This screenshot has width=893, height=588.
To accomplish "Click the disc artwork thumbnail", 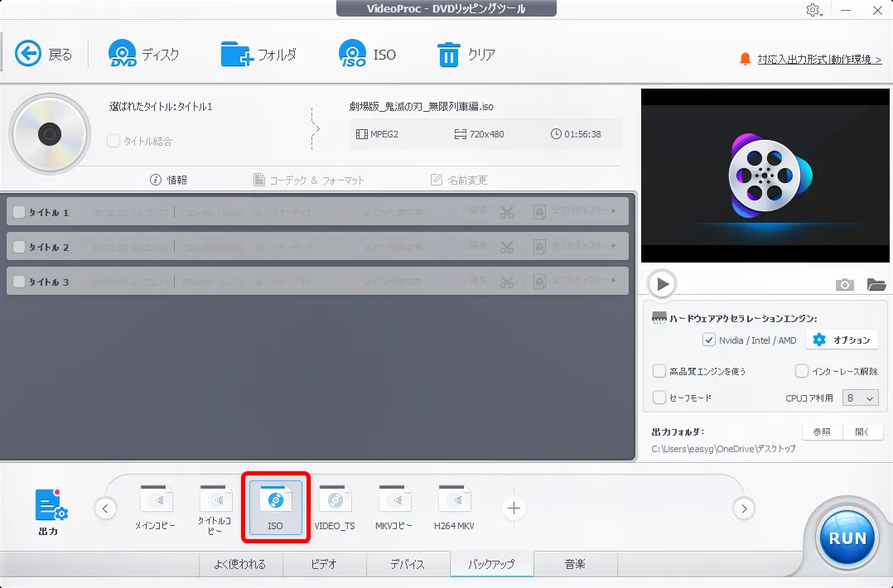I will 50,134.
